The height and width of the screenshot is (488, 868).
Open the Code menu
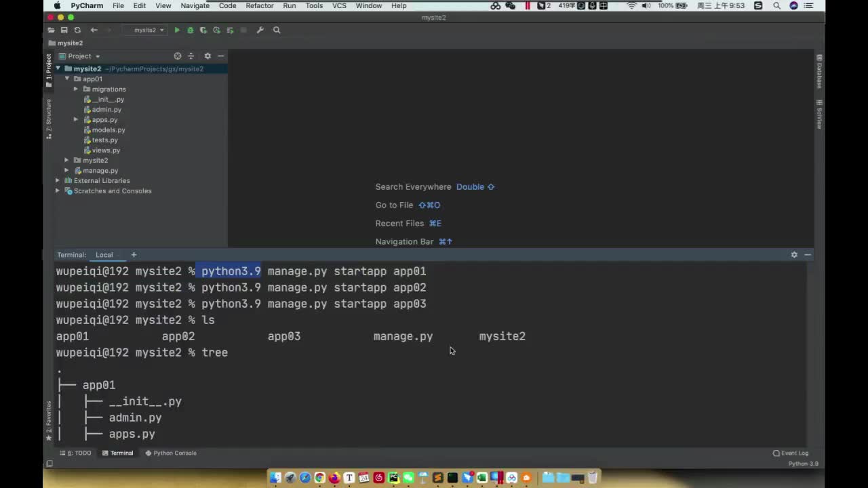pyautogui.click(x=228, y=5)
